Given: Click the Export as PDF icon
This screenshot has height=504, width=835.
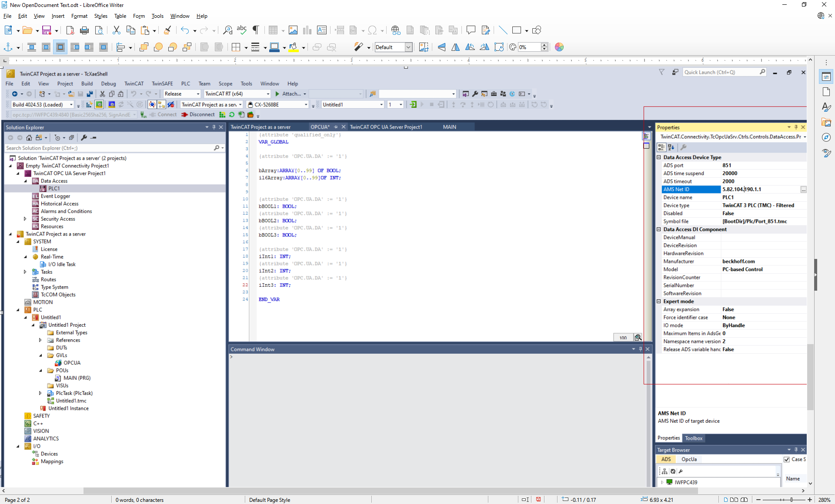Looking at the screenshot, I should [x=70, y=30].
